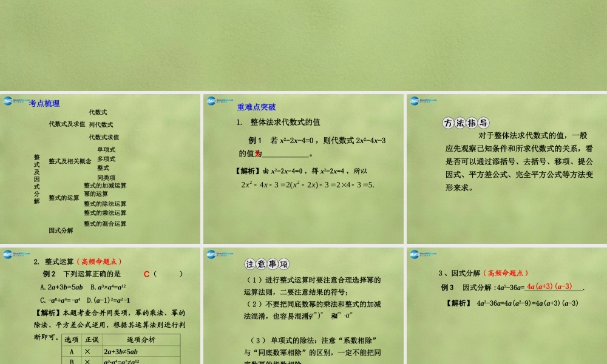Select the "整式的乘法运算" item
Screen dimensions: 607x364
(105, 213)
